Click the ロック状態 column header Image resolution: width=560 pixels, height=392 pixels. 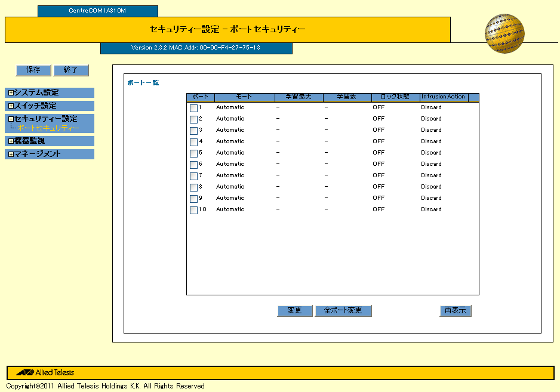[395, 97]
